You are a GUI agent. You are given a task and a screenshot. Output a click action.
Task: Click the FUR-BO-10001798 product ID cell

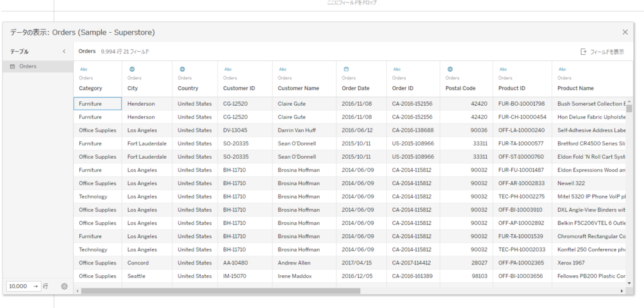[x=523, y=104]
